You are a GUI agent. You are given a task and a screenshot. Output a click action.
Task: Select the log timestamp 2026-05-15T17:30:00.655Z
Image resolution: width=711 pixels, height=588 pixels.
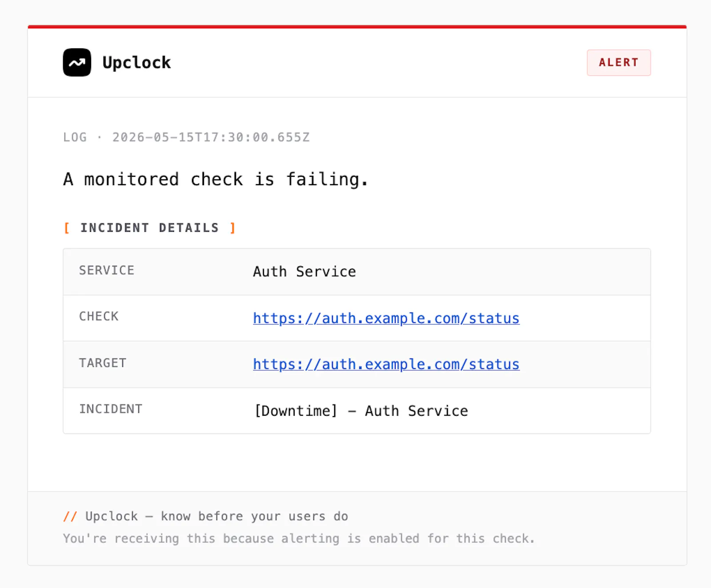(211, 137)
